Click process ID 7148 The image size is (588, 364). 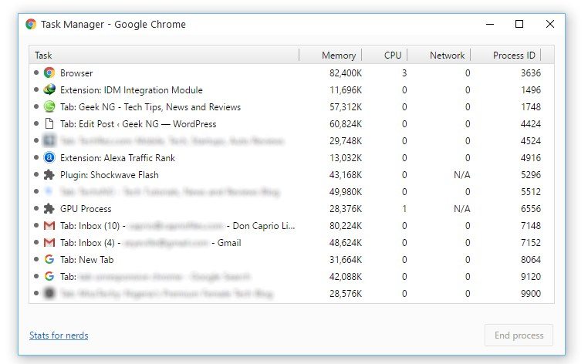531,226
